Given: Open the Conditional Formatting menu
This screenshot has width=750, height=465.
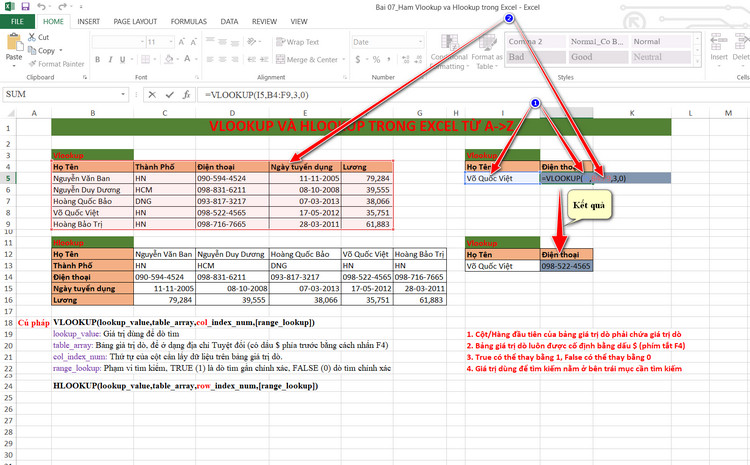Looking at the screenshot, I should tap(449, 52).
